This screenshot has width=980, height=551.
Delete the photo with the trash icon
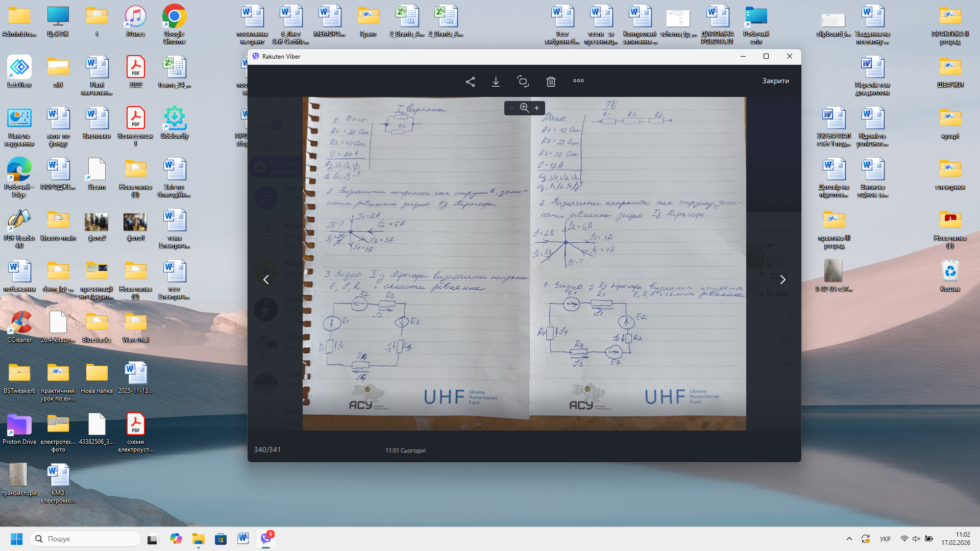(x=551, y=82)
